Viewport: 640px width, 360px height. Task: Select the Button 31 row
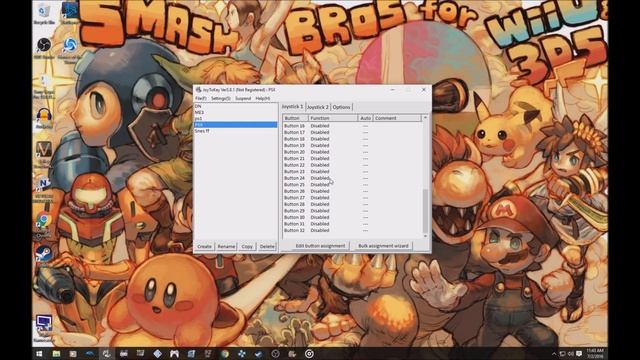352,224
